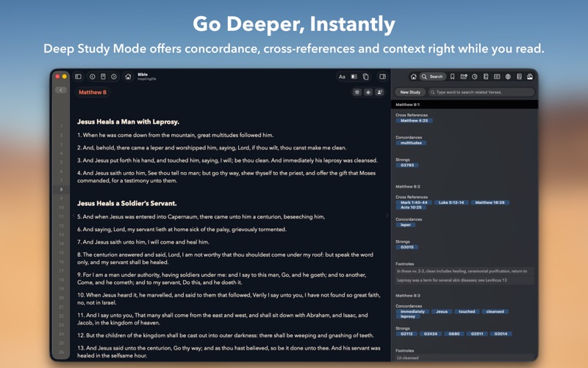The height and width of the screenshot is (368, 588).
Task: Open the Jesus concordance tag
Action: point(442,311)
